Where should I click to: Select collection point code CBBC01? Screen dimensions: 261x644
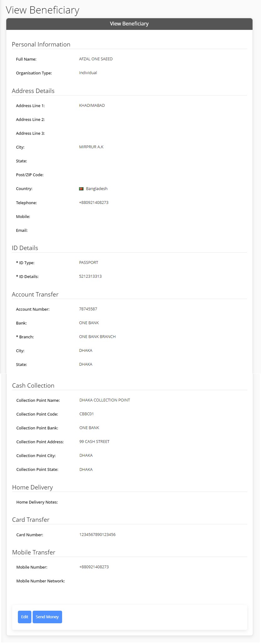pyautogui.click(x=87, y=414)
